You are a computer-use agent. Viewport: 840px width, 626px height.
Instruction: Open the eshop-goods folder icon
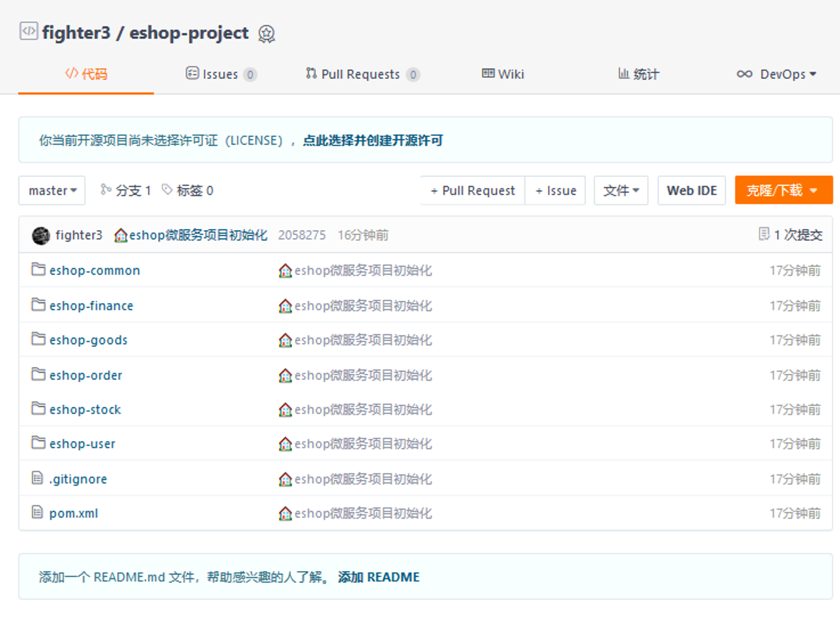click(x=39, y=339)
